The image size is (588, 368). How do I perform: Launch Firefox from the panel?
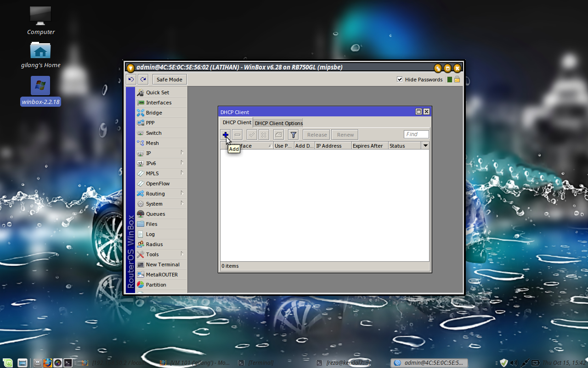tap(48, 362)
